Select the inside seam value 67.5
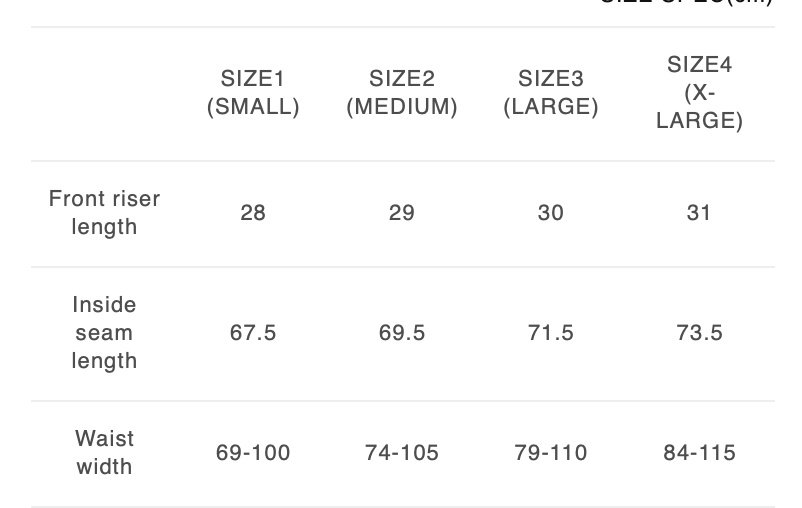 (253, 332)
